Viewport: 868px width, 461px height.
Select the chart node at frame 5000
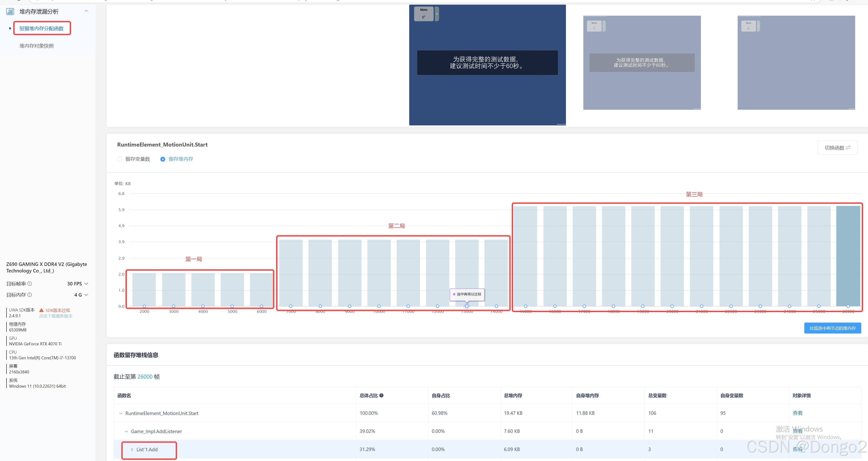[232, 306]
